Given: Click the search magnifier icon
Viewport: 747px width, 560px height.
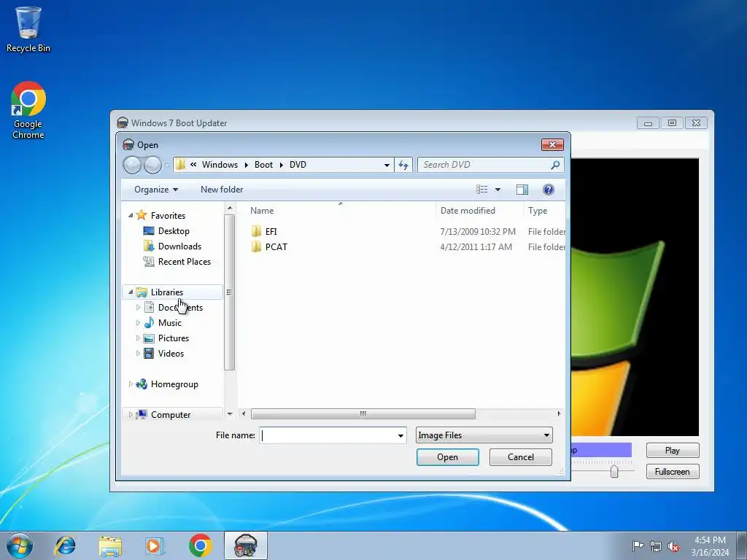Looking at the screenshot, I should [555, 165].
